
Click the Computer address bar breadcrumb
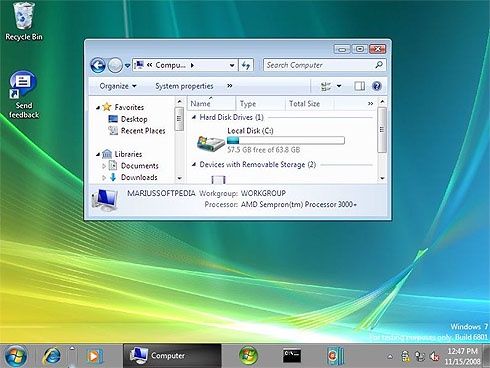tap(170, 65)
